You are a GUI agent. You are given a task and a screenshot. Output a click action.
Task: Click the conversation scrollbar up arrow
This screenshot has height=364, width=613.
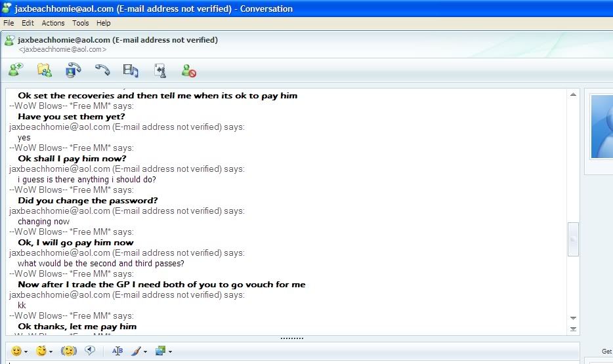pyautogui.click(x=573, y=94)
